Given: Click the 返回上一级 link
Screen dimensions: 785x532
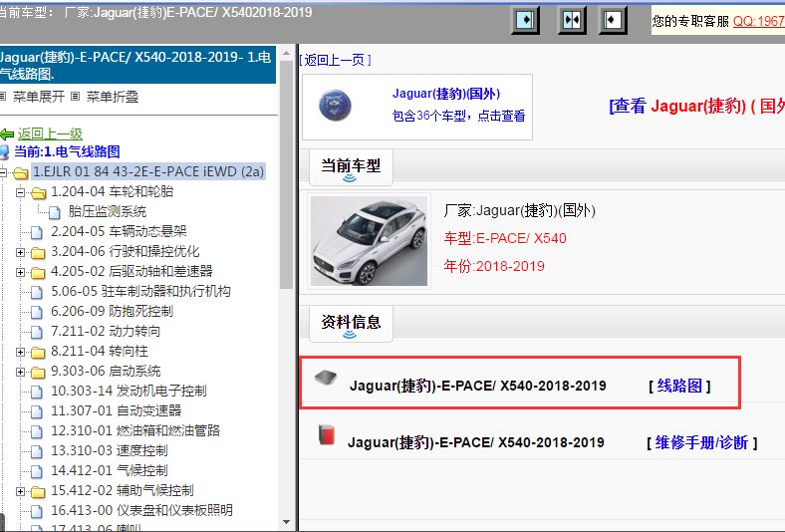Looking at the screenshot, I should [50, 133].
